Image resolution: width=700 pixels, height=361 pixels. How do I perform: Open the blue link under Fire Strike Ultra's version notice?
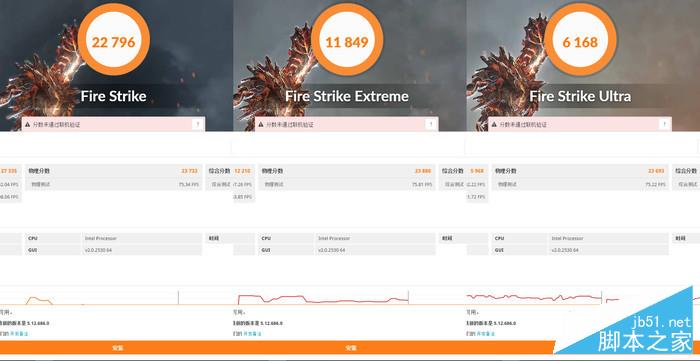coord(486,333)
